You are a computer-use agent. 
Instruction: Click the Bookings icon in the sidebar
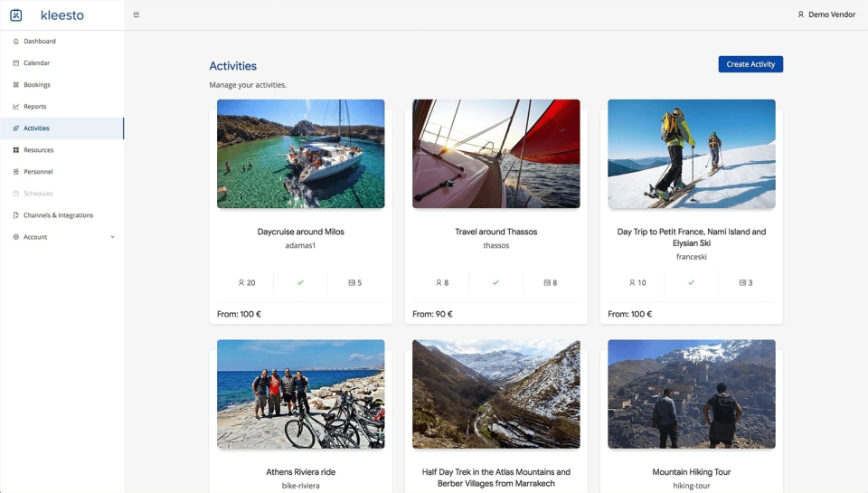16,85
